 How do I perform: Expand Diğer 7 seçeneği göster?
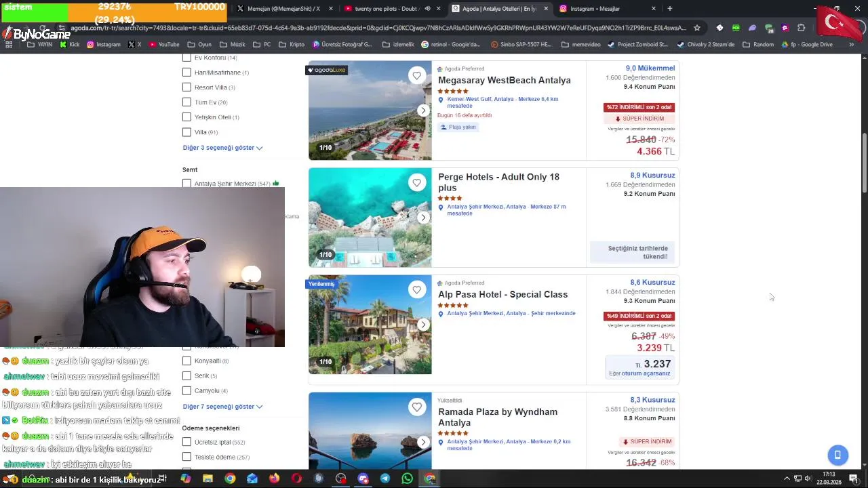point(222,407)
